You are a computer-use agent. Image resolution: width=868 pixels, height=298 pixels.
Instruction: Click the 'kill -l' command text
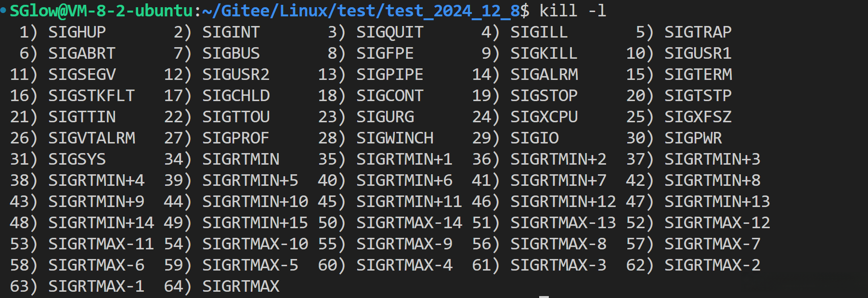pyautogui.click(x=572, y=11)
